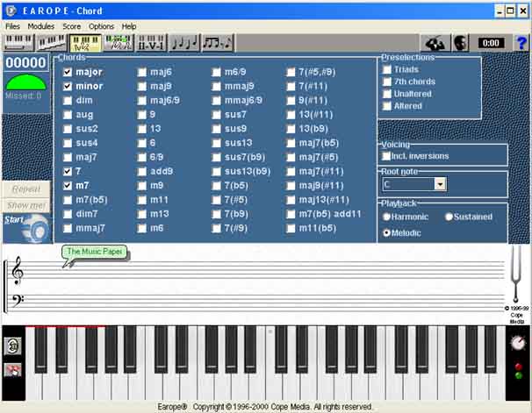Expand the Root note dropdown
532x413 pixels.
[x=440, y=184]
